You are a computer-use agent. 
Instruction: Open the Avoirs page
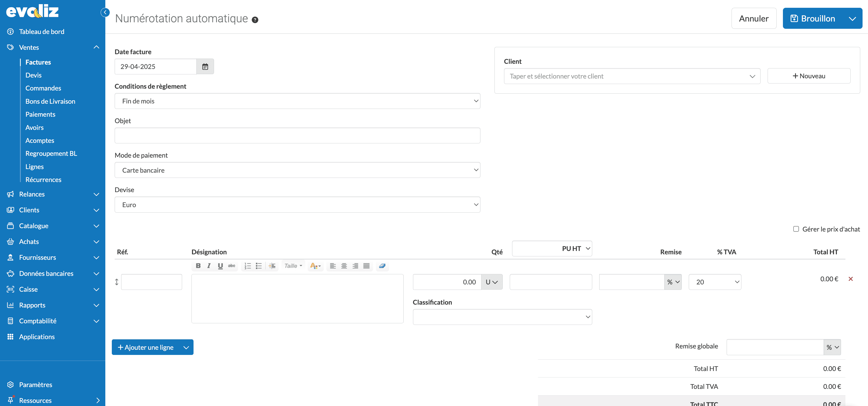(x=34, y=128)
